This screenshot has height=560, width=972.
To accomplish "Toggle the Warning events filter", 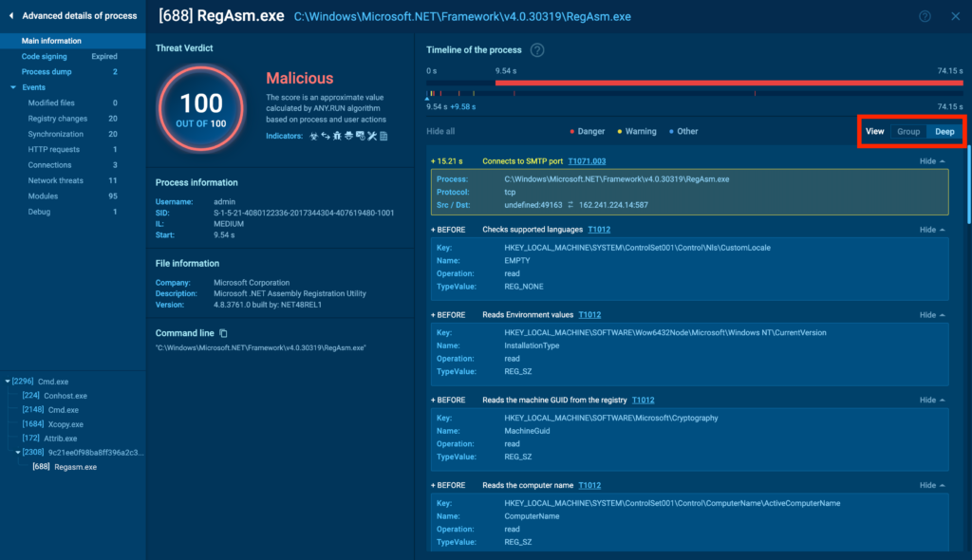I will coord(636,132).
